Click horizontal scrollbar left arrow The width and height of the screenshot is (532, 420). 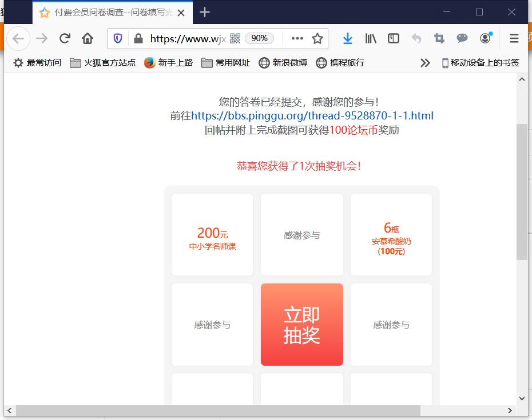coord(10,410)
